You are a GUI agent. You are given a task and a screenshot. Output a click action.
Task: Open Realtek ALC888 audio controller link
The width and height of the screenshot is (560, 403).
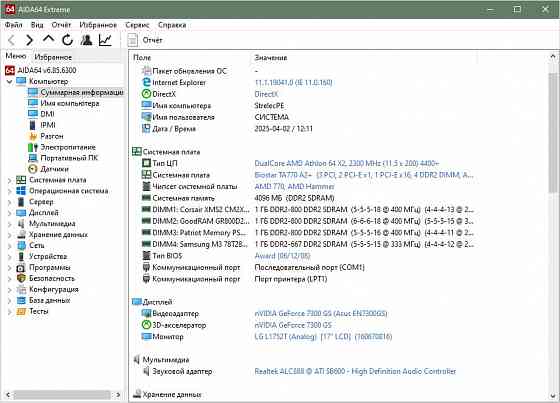pyautogui.click(x=355, y=371)
